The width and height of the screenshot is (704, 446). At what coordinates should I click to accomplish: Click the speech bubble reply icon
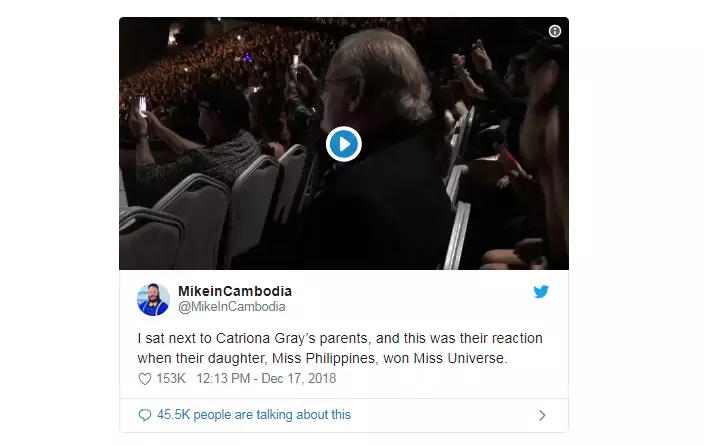tap(145, 415)
